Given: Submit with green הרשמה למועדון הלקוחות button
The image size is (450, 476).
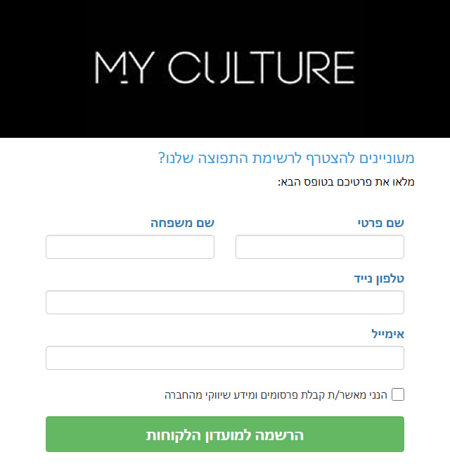Looking at the screenshot, I should 225,434.
